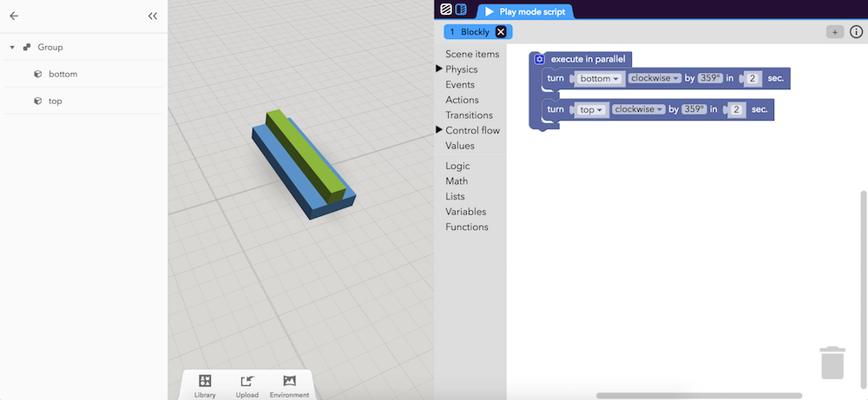Open the Actions block category
Viewport: 868px width, 400px height.
463,100
